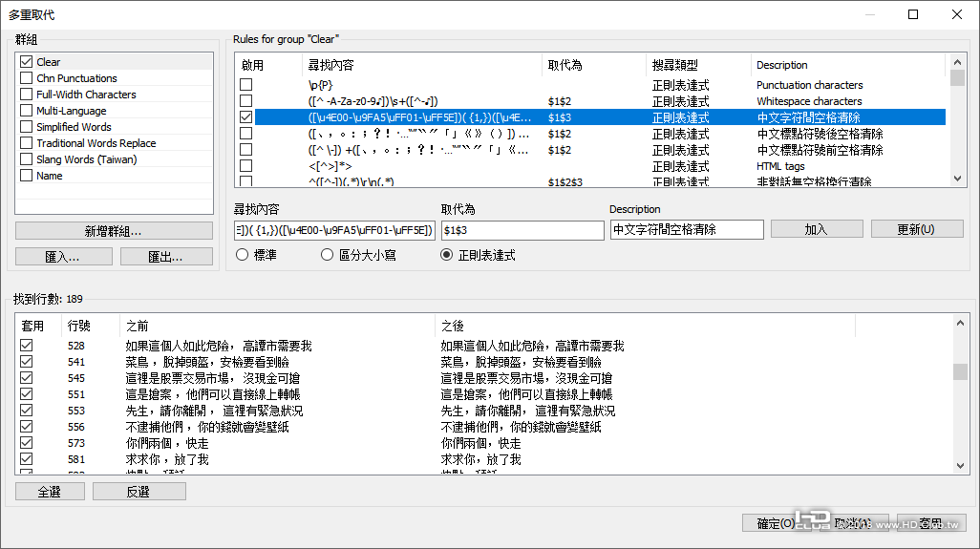This screenshot has height=549, width=980.
Task: Tick the Simplified Words group checkbox
Action: pos(26,127)
